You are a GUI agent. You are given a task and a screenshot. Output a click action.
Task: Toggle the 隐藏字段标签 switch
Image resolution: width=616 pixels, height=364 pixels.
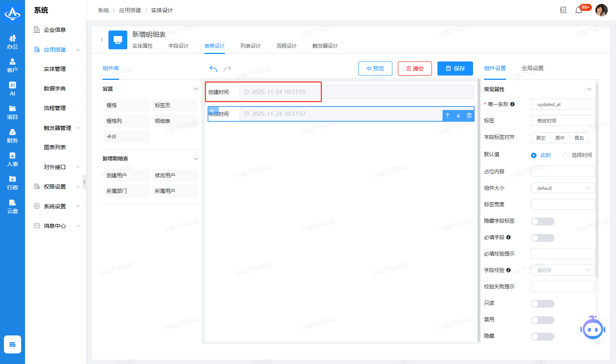(542, 222)
